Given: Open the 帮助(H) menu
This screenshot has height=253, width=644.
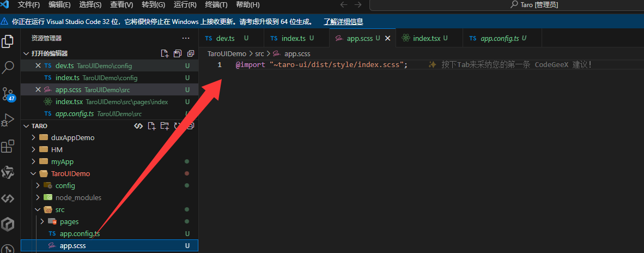Looking at the screenshot, I should (248, 5).
